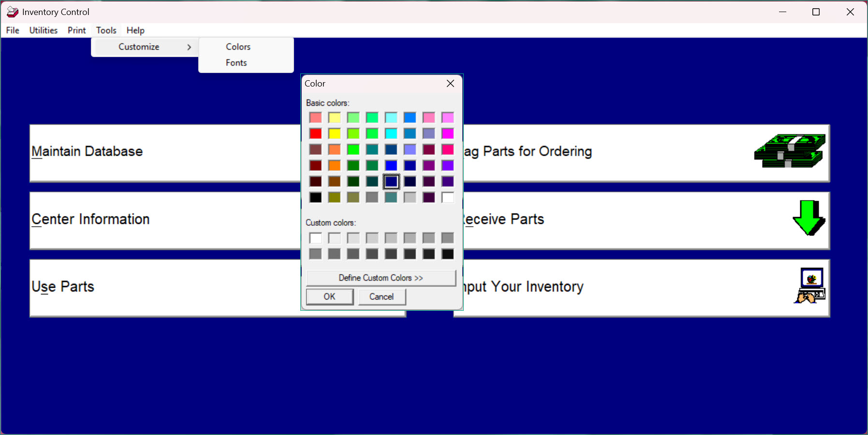Select Fonts from the Customize submenu
Viewport: 868px width, 435px height.
236,63
